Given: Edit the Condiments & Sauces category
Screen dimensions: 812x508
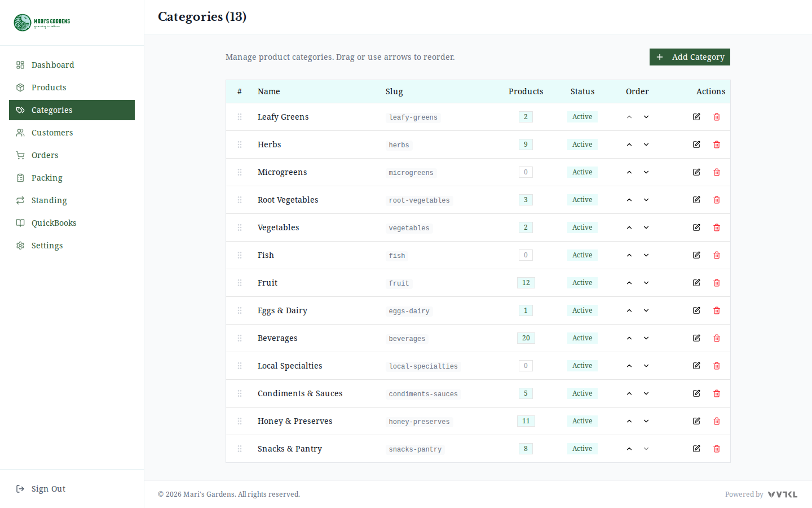Looking at the screenshot, I should click(x=696, y=393).
